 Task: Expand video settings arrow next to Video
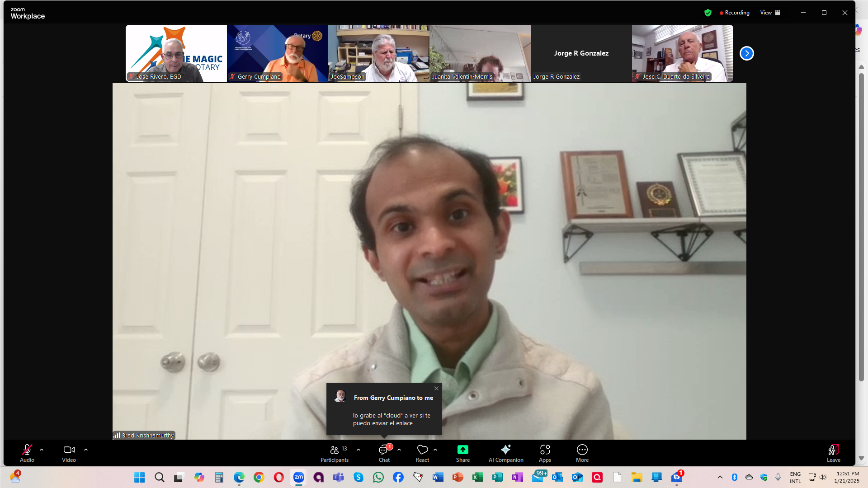86,450
